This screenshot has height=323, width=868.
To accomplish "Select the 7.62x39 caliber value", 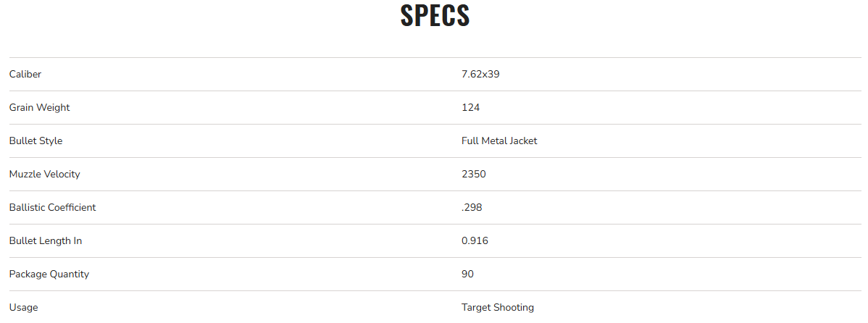I will click(480, 74).
